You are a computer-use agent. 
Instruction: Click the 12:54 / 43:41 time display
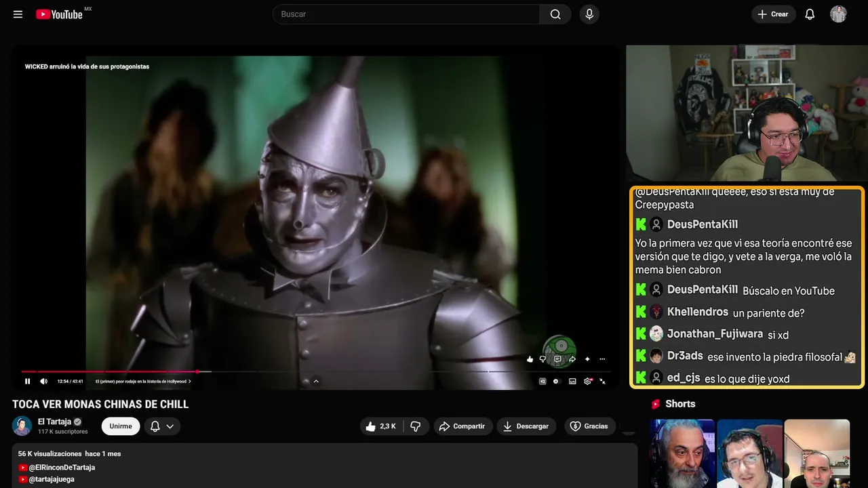tap(71, 381)
